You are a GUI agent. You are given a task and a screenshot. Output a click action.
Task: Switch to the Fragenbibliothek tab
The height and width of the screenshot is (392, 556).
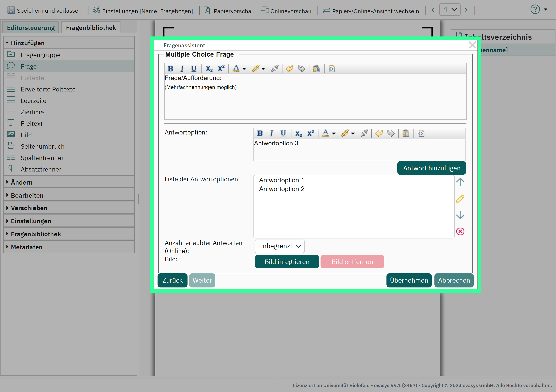coord(91,28)
